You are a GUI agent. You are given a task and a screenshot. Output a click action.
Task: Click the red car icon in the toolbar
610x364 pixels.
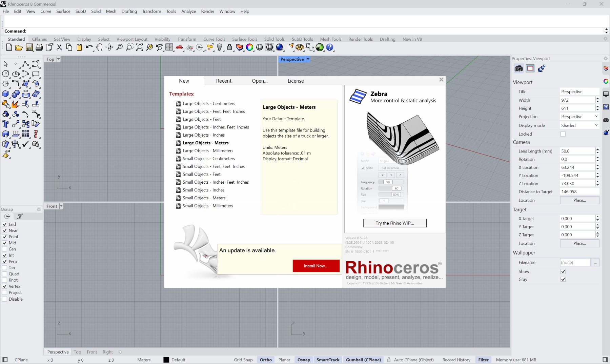tap(179, 47)
